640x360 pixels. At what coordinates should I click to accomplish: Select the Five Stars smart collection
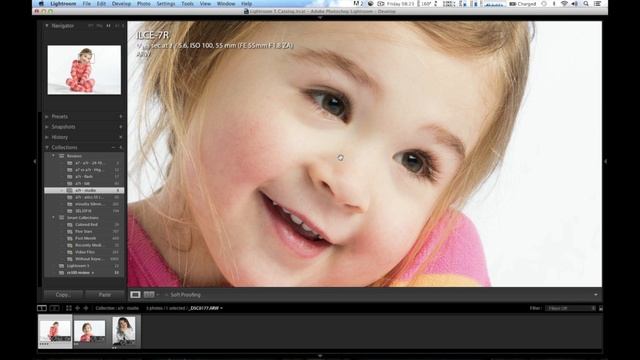tap(84, 231)
